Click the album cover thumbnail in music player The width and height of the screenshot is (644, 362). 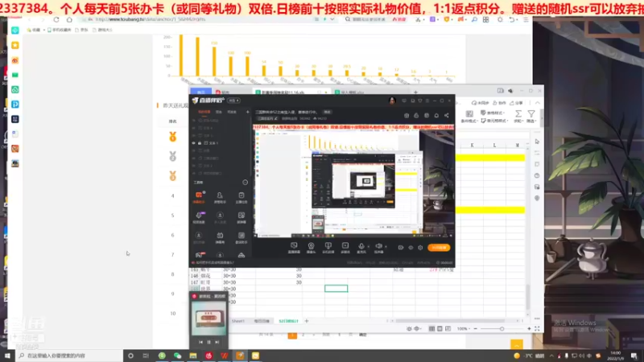pos(208,319)
